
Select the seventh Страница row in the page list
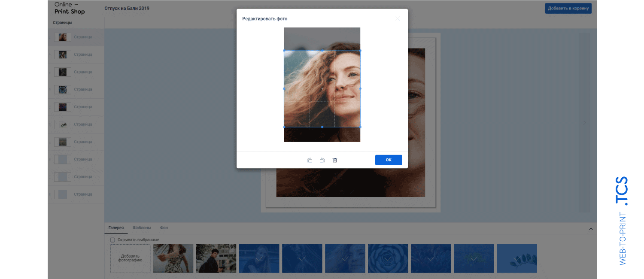click(x=76, y=142)
